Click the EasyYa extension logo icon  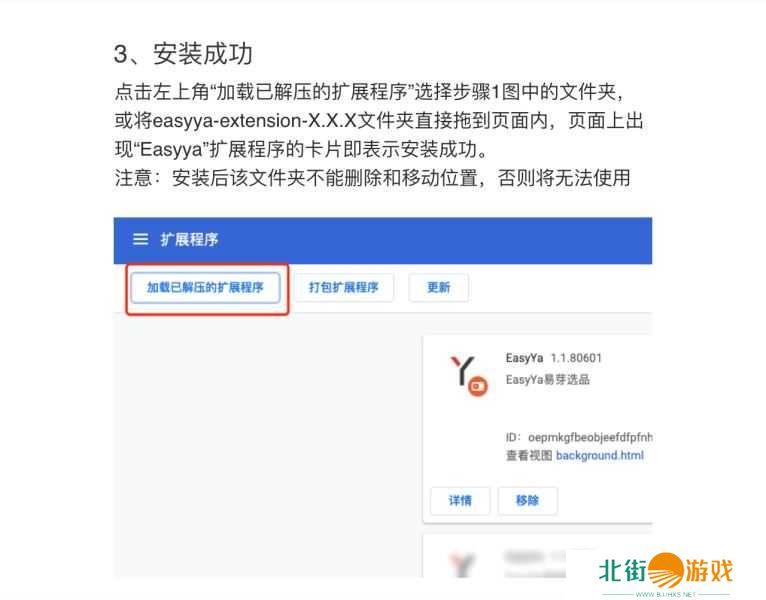click(468, 376)
